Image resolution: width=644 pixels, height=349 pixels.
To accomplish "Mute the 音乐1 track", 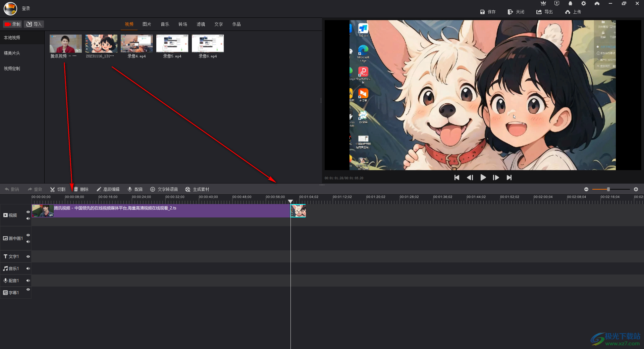I will (x=28, y=268).
